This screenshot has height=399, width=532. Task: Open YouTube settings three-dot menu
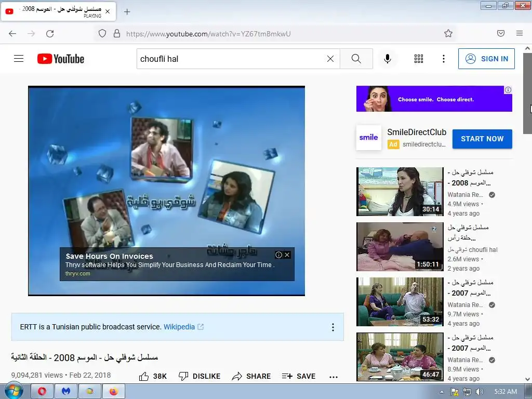[444, 59]
